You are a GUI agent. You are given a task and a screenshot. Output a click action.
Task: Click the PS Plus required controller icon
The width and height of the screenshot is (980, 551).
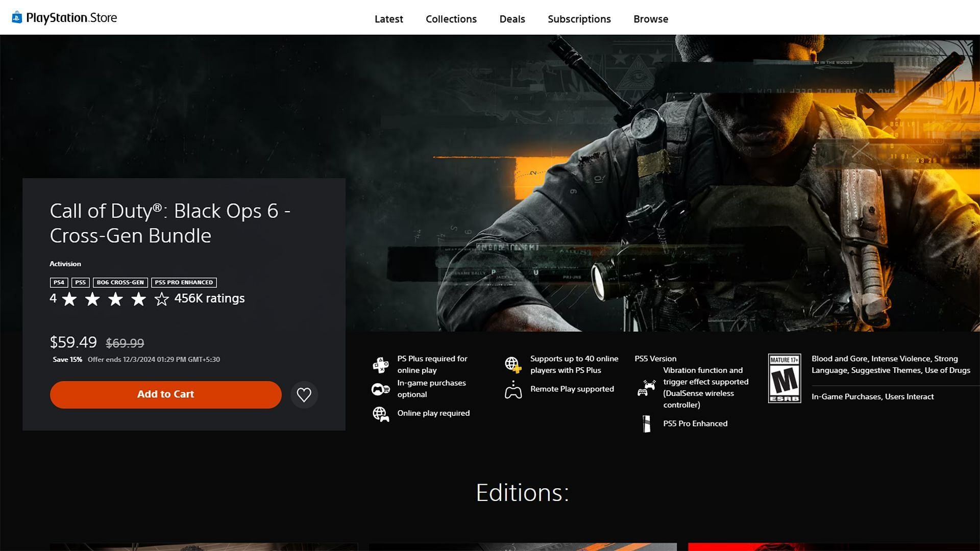(x=381, y=365)
